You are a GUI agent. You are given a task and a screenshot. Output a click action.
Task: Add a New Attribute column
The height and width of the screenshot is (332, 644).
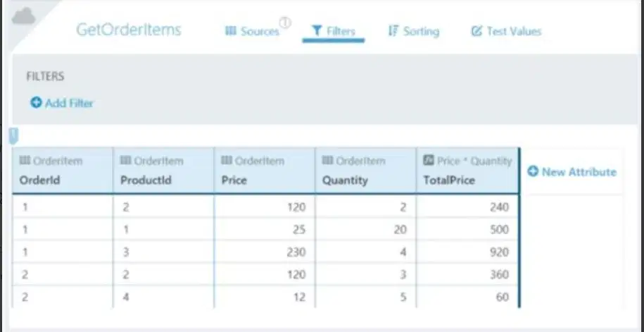[x=572, y=171]
